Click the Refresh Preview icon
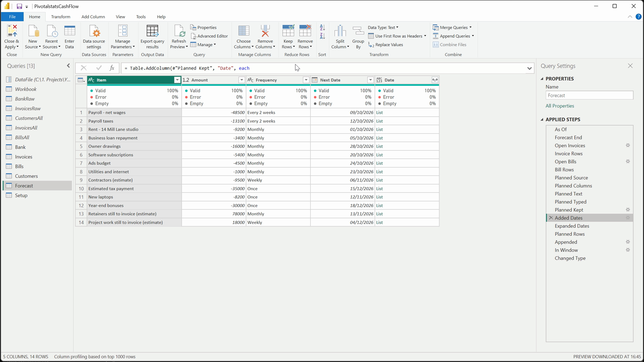 click(x=179, y=31)
